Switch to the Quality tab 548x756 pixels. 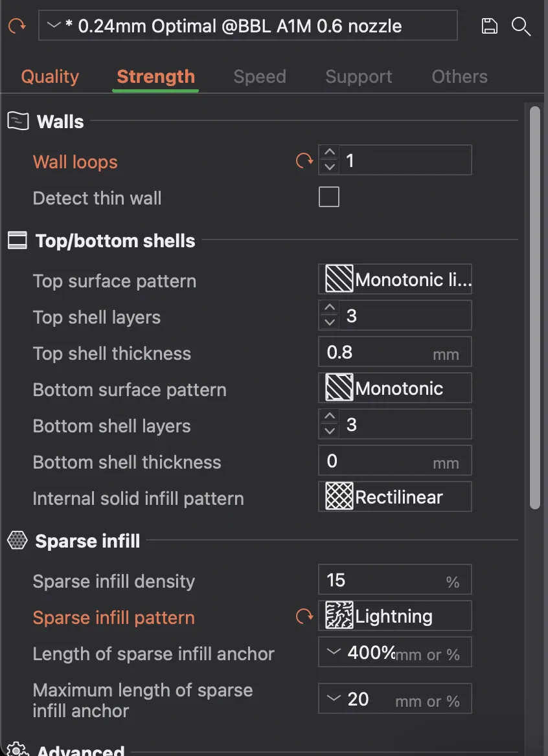(x=50, y=76)
